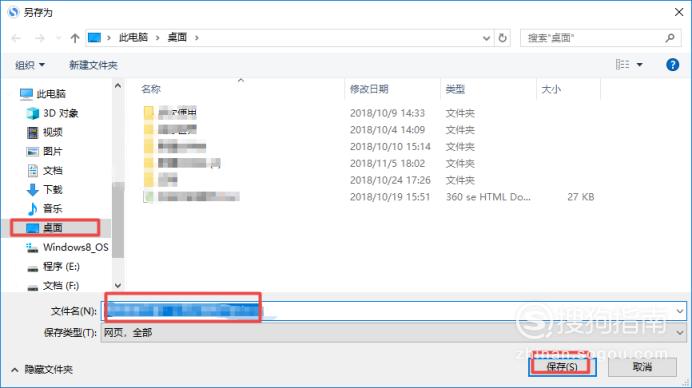Click 3D 对象 cube icon

pos(32,113)
